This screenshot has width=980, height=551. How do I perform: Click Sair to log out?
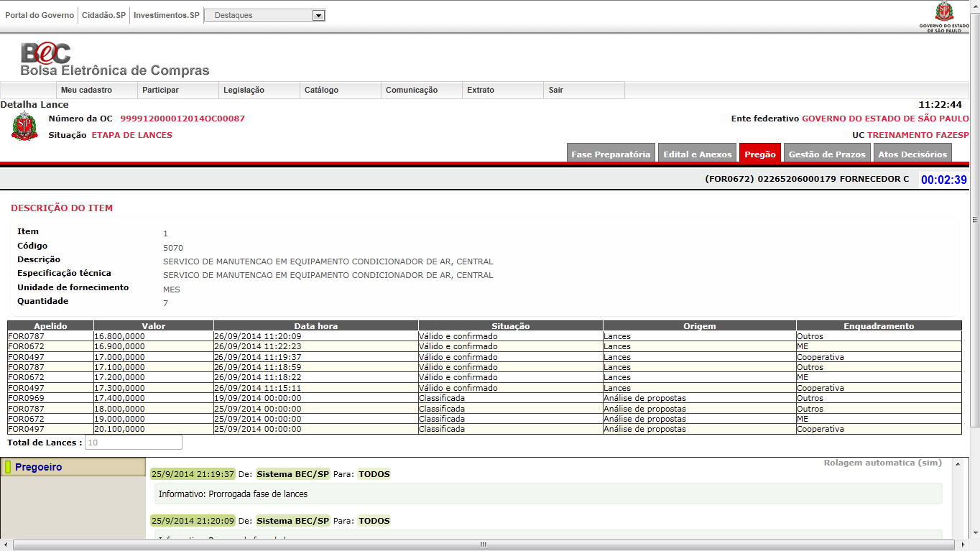pos(583,90)
